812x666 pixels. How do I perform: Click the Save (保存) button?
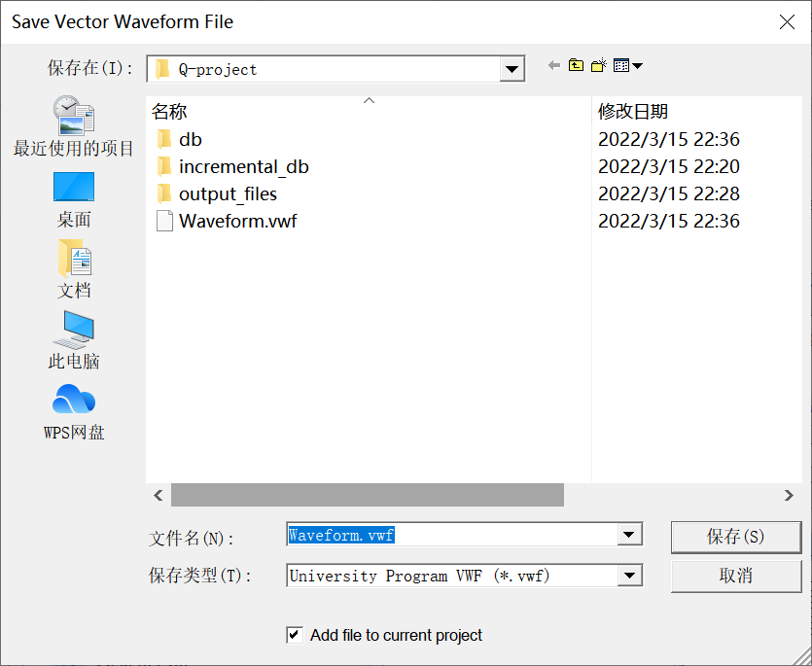(736, 537)
